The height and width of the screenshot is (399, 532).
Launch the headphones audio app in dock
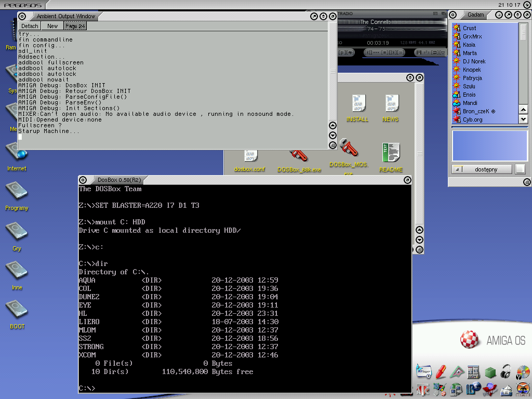pyautogui.click(x=506, y=371)
